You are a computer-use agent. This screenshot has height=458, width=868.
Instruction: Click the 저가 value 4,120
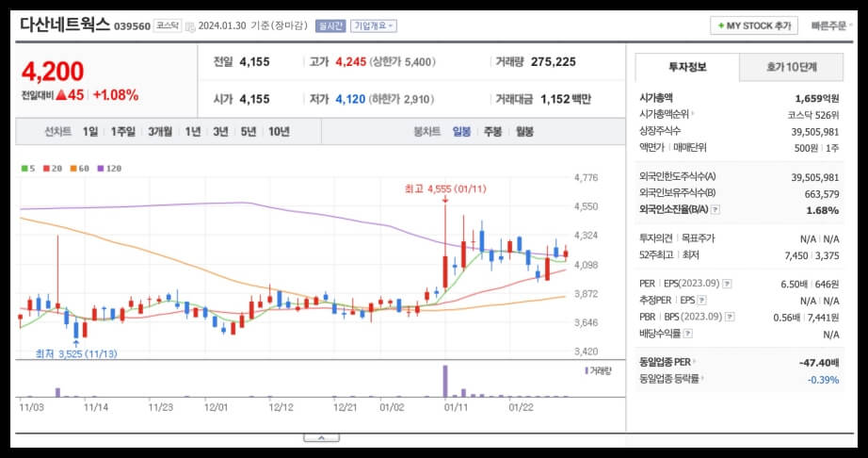click(x=350, y=99)
